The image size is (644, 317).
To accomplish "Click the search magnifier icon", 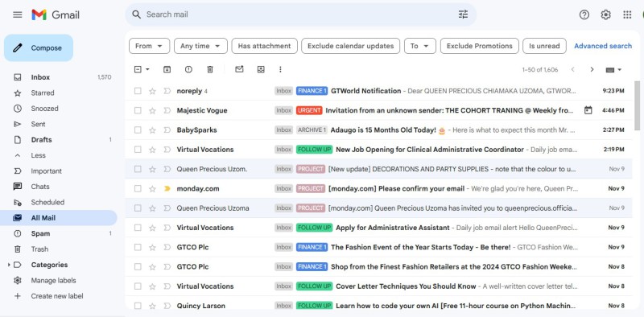I will point(136,14).
